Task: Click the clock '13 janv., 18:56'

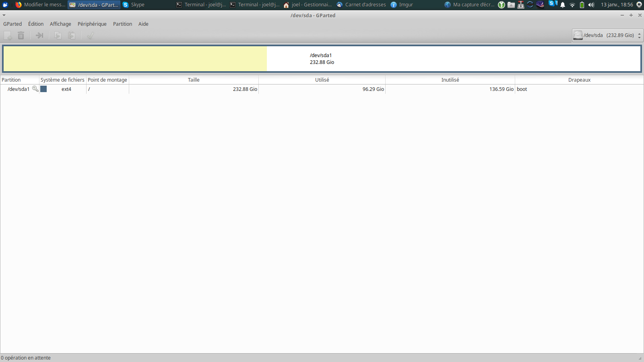Action: pyautogui.click(x=617, y=5)
